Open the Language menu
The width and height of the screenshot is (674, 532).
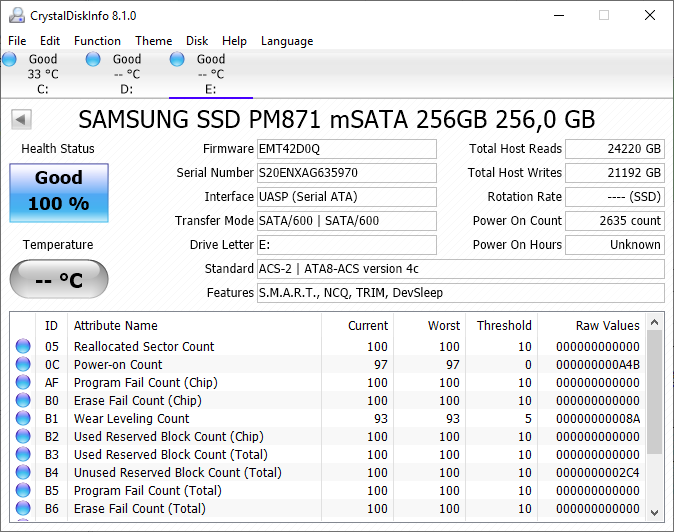pyautogui.click(x=287, y=41)
